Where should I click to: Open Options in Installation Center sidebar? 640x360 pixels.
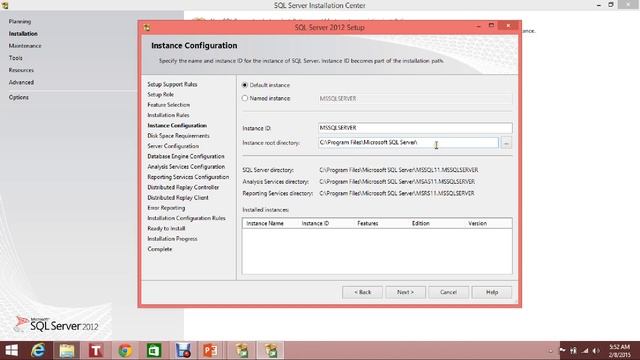(19, 97)
